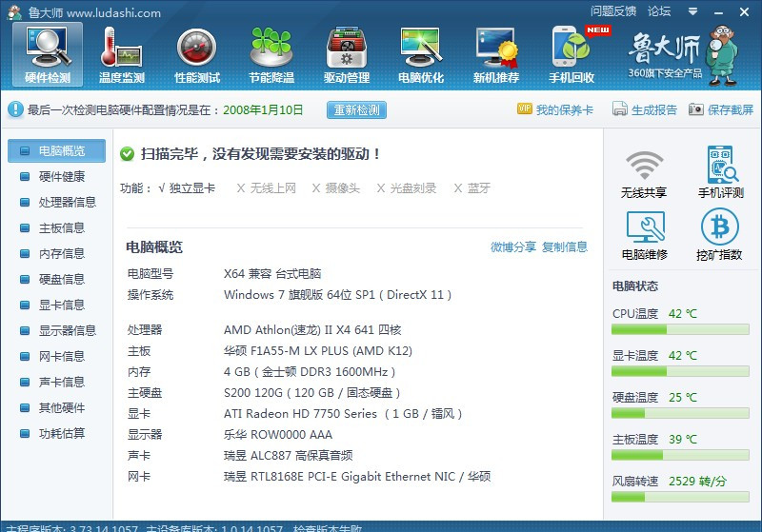
Task: Select 处理器信息 in the sidebar
Action: tap(67, 202)
